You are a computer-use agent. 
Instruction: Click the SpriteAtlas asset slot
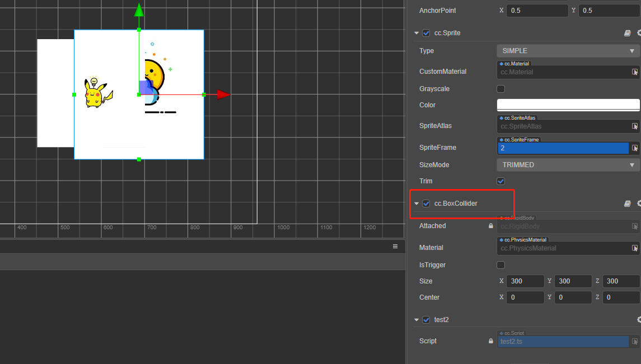click(563, 126)
